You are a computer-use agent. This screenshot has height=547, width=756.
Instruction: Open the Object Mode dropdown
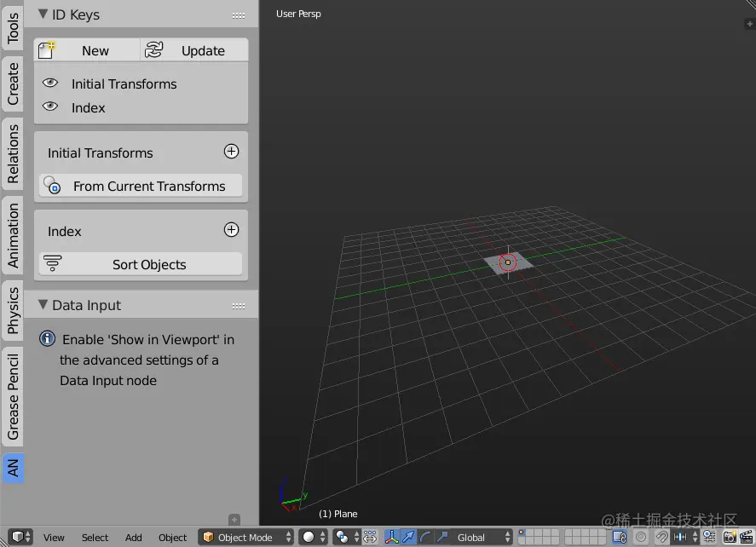[x=246, y=537]
